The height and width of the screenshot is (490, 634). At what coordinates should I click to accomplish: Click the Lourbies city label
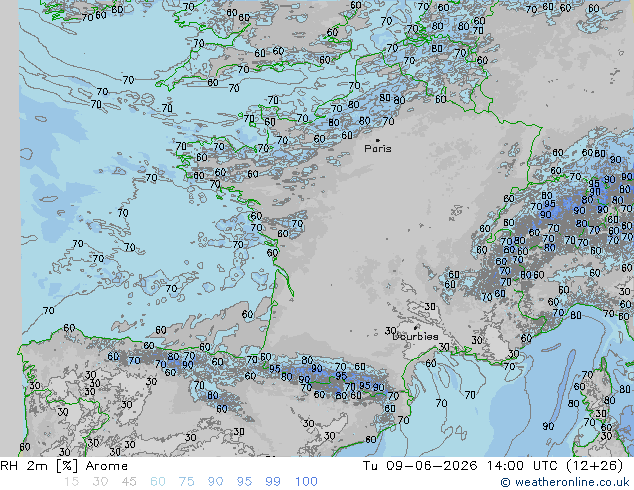[x=415, y=336]
